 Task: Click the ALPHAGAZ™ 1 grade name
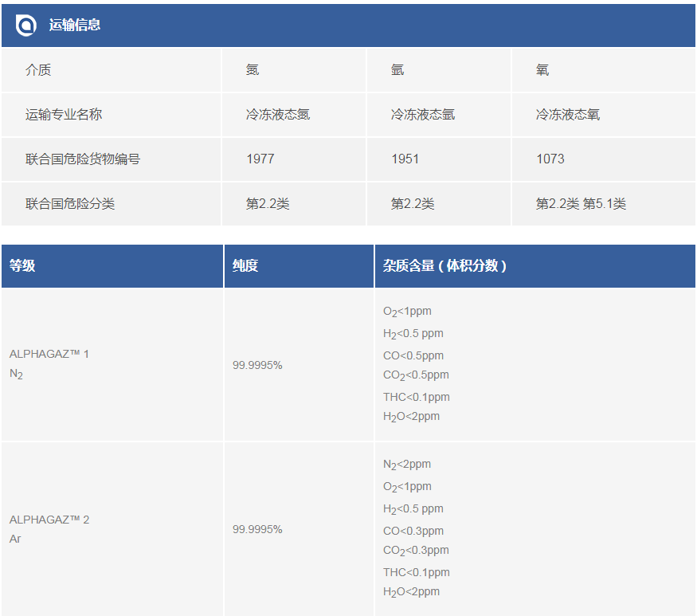49,354
